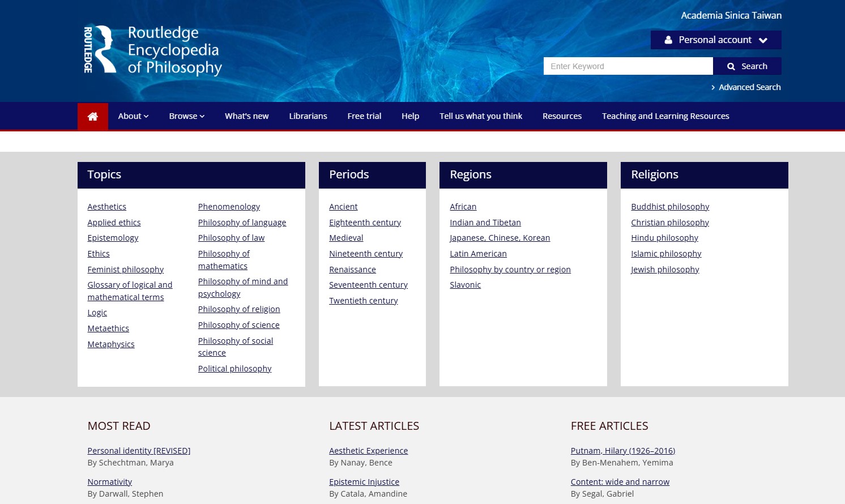Viewport: 845px width, 504px height.
Task: Open Islamic philosophy link
Action: tap(666, 254)
